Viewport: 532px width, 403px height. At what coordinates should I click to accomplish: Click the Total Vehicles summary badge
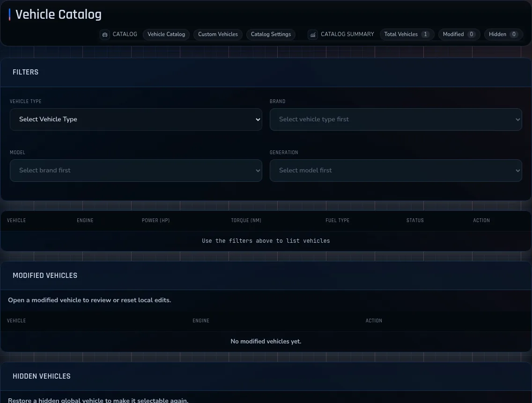point(407,34)
